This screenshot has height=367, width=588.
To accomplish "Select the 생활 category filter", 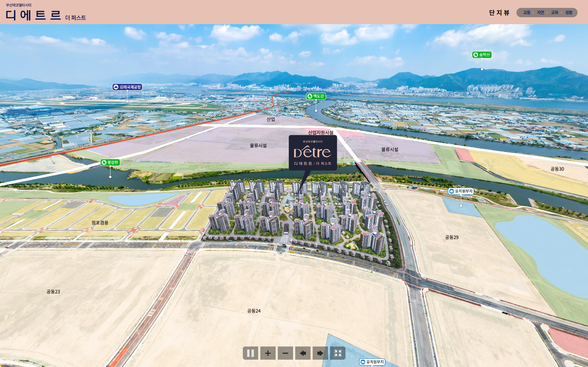I will coord(568,13).
